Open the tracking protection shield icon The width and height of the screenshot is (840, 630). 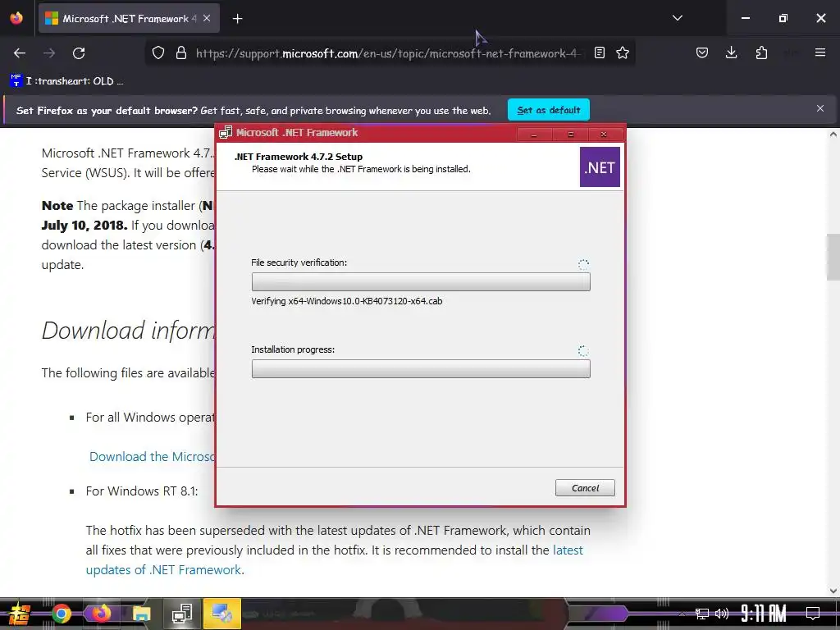tap(158, 52)
